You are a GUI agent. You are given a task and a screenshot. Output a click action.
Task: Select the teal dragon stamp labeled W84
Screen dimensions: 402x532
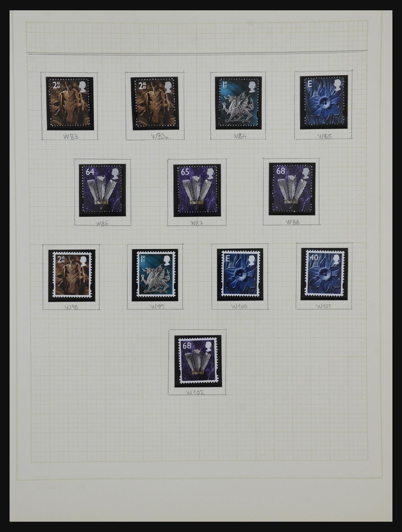[x=238, y=103]
